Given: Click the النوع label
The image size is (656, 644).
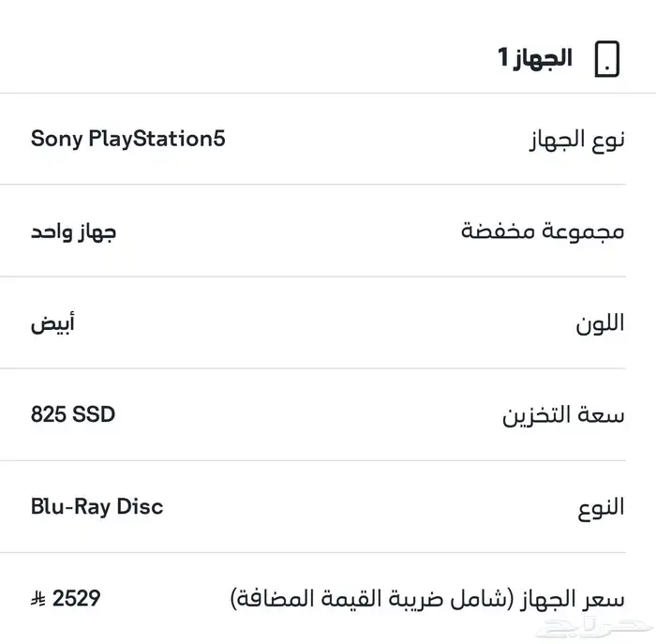Looking at the screenshot, I should pyautogui.click(x=600, y=507).
